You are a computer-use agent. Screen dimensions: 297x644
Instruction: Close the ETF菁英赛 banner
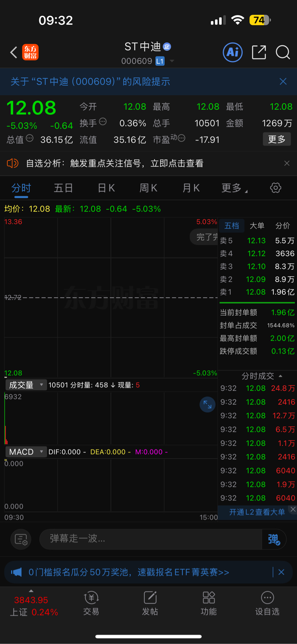click(282, 572)
